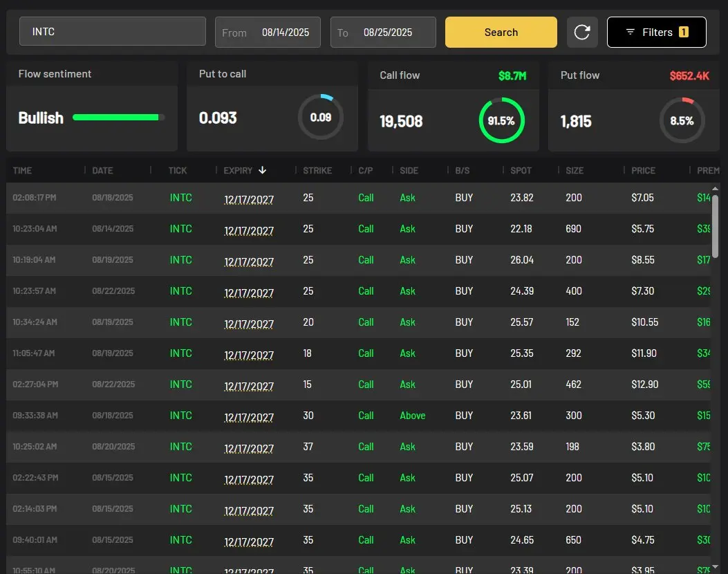Screen dimensions: 728x574
Task: Click the spot value 22.18
Action: (521, 229)
